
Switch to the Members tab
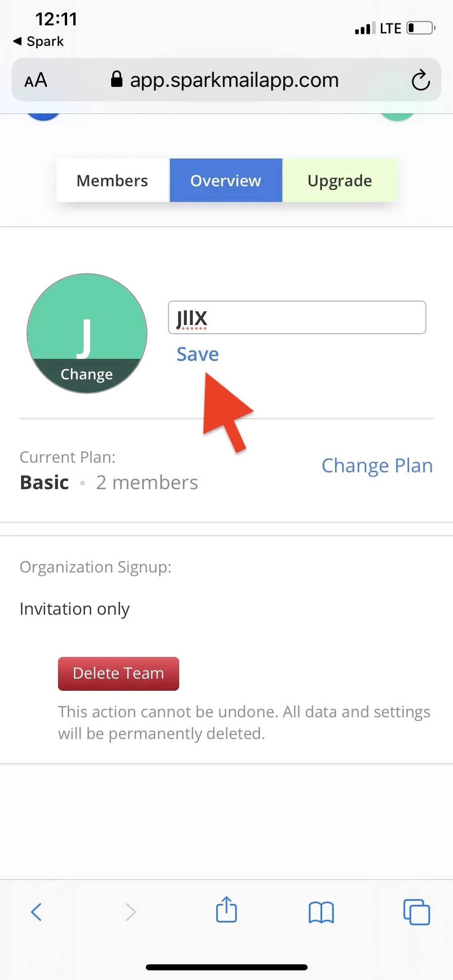click(112, 180)
